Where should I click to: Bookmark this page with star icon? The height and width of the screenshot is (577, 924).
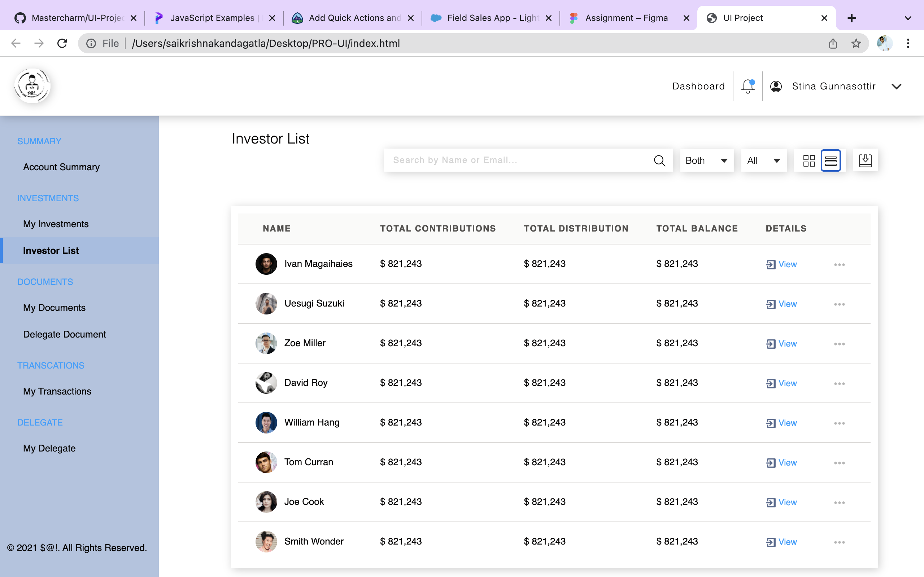tap(856, 43)
